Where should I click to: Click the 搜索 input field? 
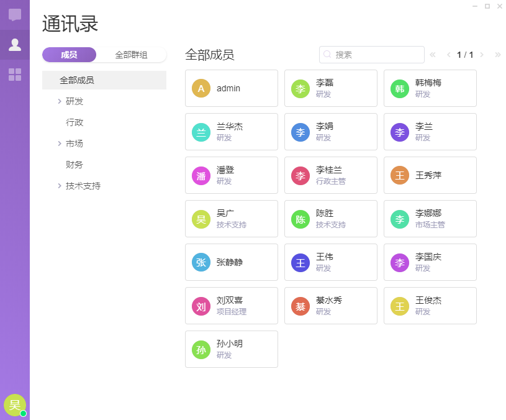coord(372,55)
